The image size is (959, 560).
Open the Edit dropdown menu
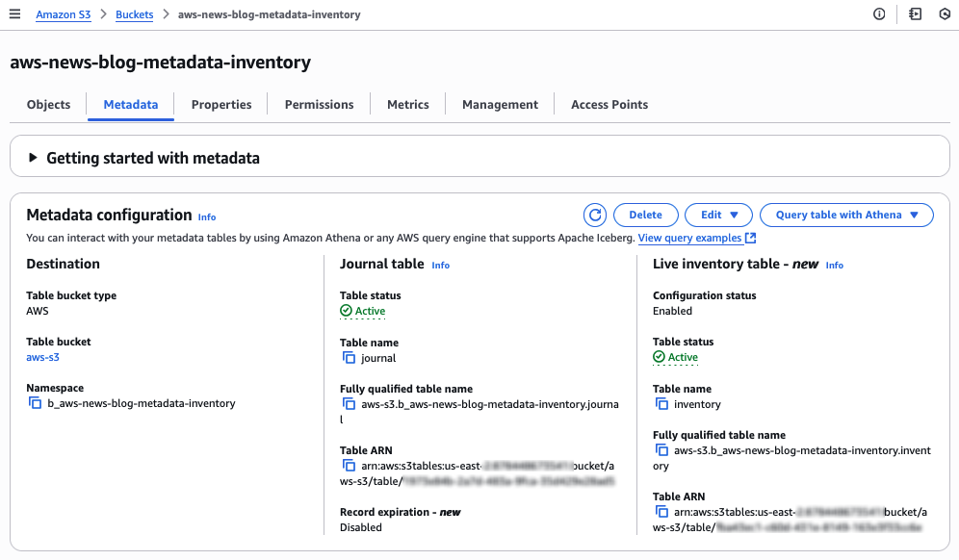pos(718,216)
